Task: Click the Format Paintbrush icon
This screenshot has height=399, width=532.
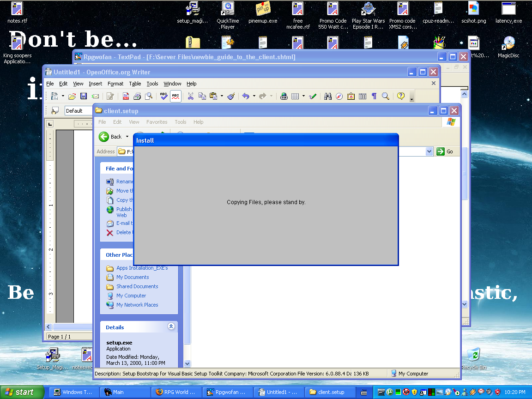Action: tap(231, 97)
